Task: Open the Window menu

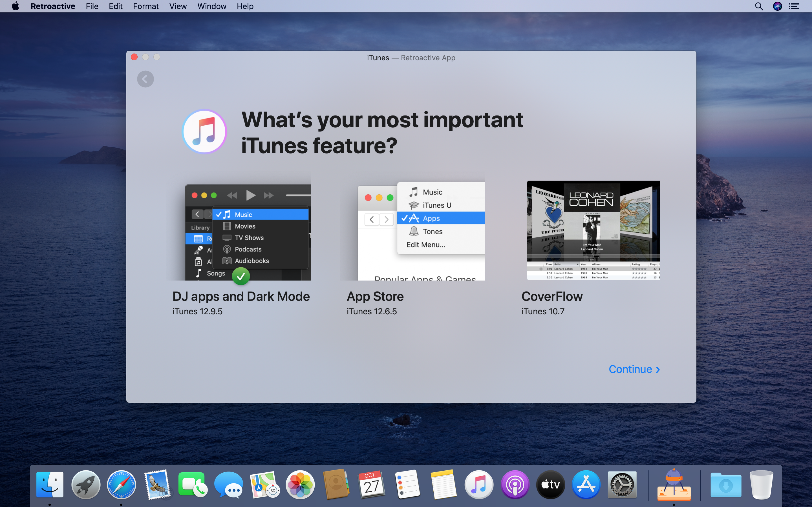Action: click(212, 6)
